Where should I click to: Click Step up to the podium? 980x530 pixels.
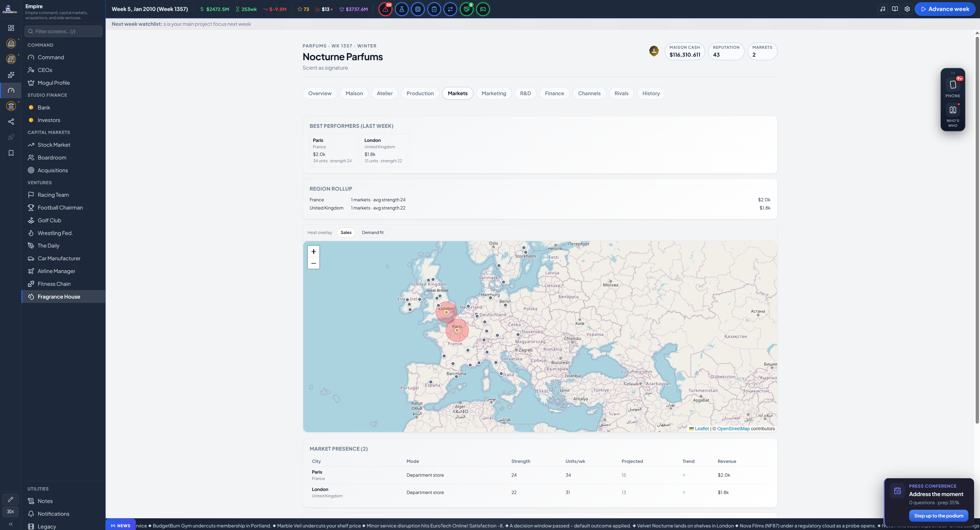939,516
